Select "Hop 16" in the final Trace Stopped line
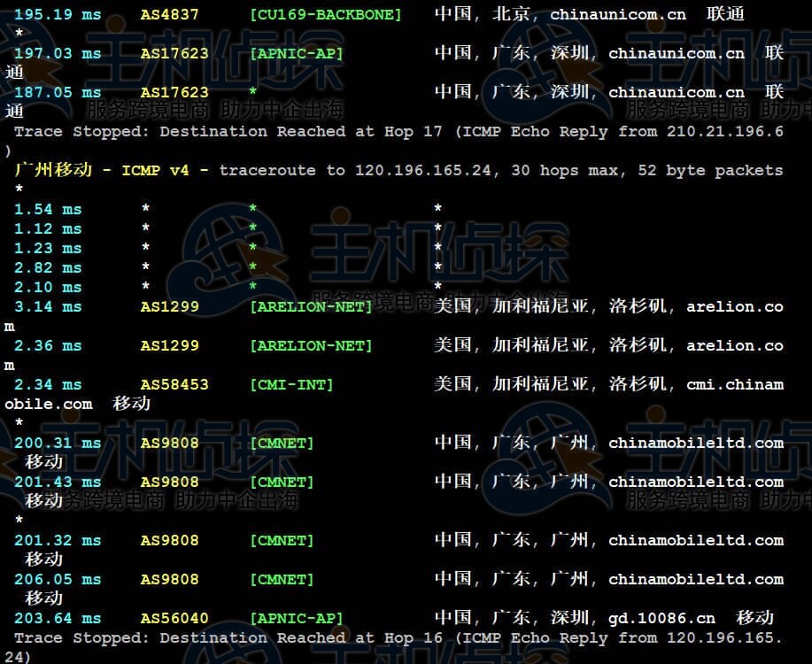 tap(414, 637)
